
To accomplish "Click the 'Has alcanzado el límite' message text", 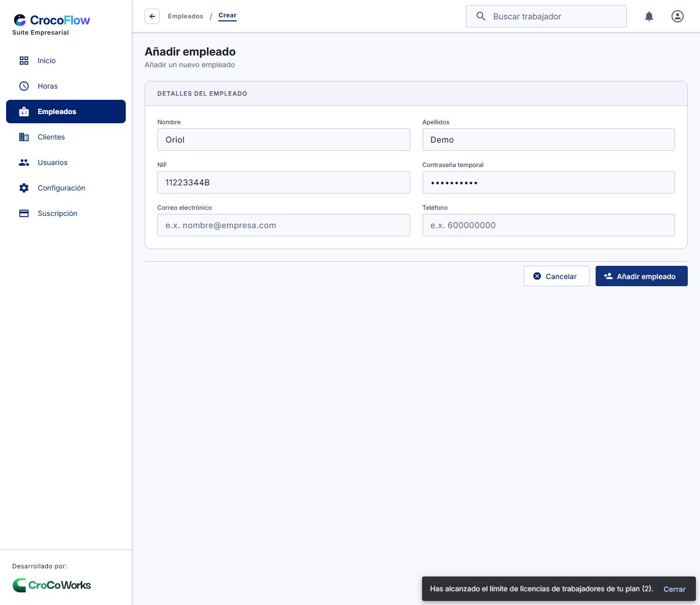I will 542,589.
